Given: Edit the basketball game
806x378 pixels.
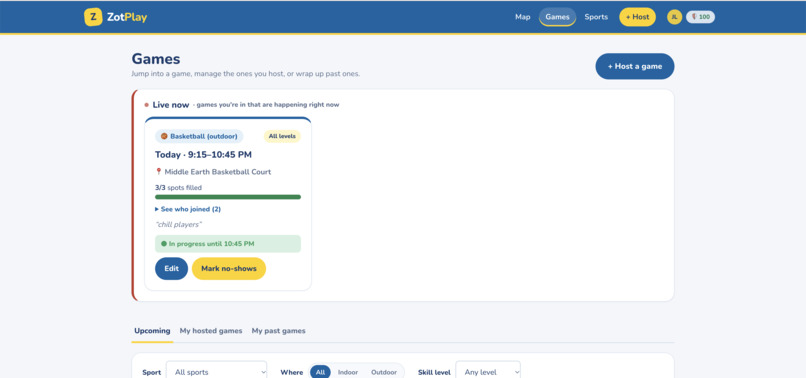Looking at the screenshot, I should 172,268.
